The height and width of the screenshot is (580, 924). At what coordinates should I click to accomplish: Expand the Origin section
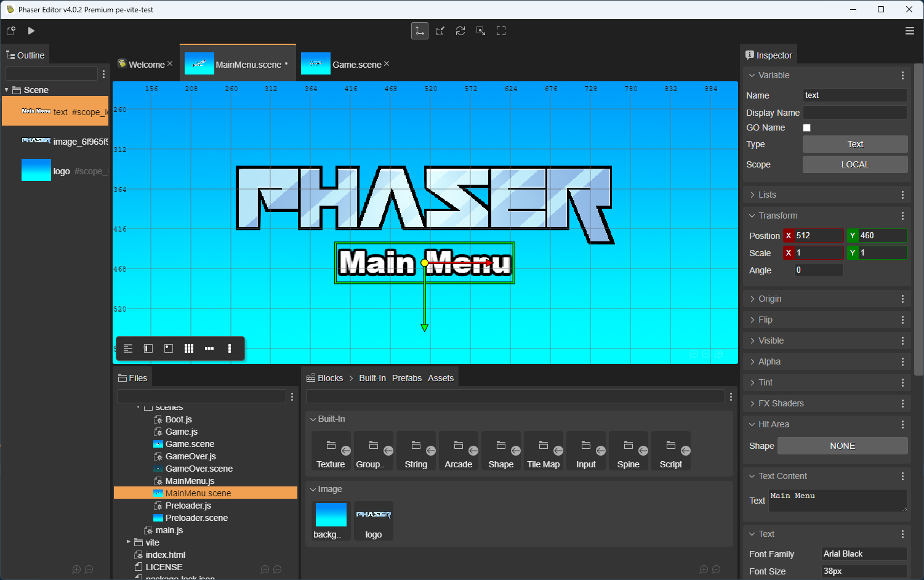[752, 299]
